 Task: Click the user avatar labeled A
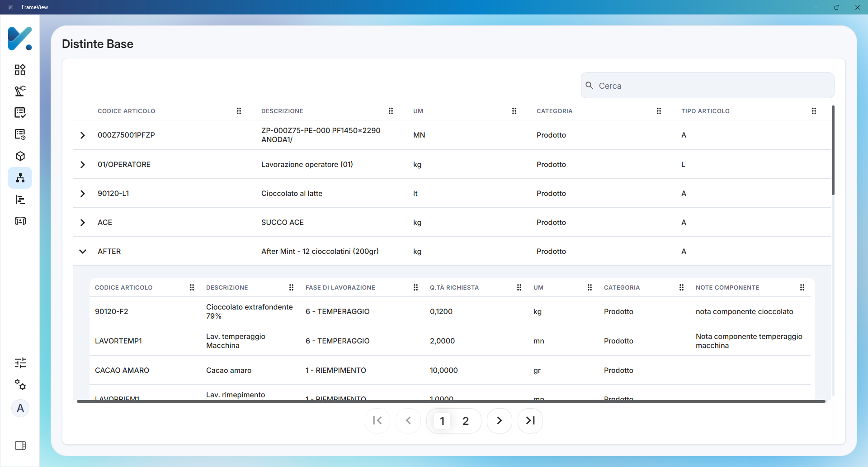click(x=20, y=408)
